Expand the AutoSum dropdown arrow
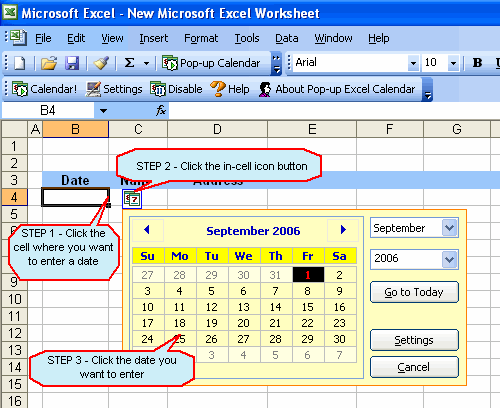The image size is (500, 408). 146,63
